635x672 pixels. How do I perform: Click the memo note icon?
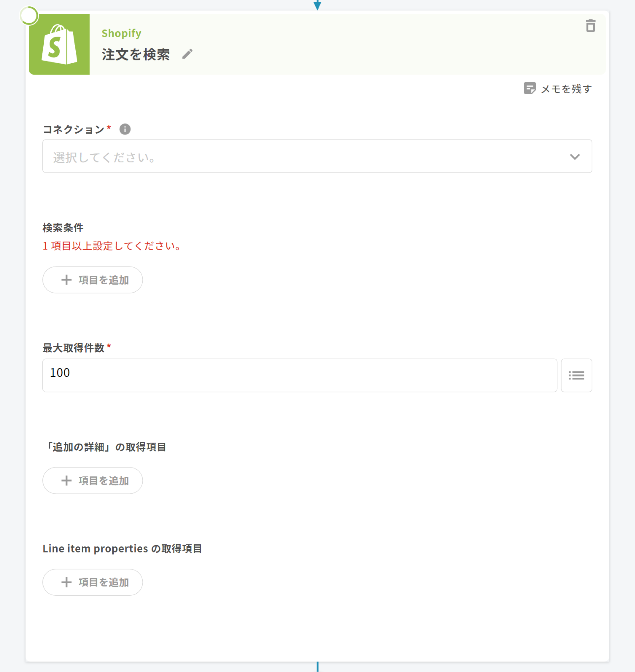pyautogui.click(x=529, y=88)
